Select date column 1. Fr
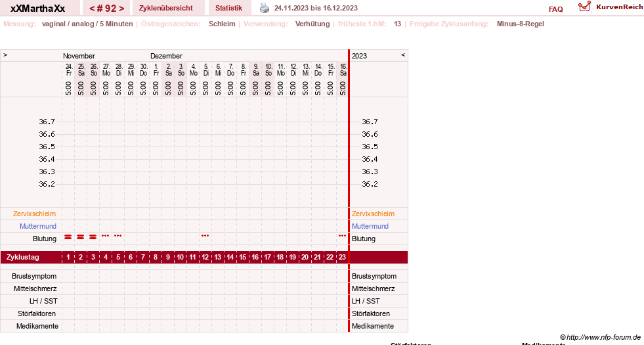644x345 pixels. pos(156,70)
